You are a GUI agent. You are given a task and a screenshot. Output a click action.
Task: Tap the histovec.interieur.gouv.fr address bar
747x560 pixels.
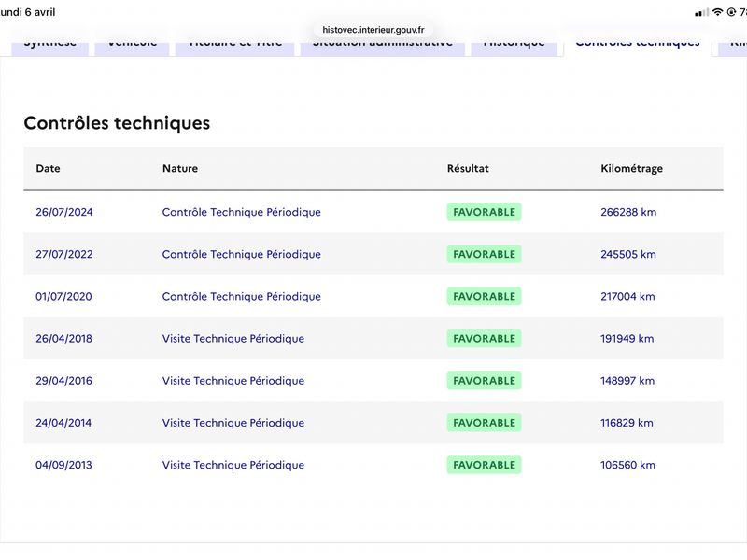coord(373,29)
